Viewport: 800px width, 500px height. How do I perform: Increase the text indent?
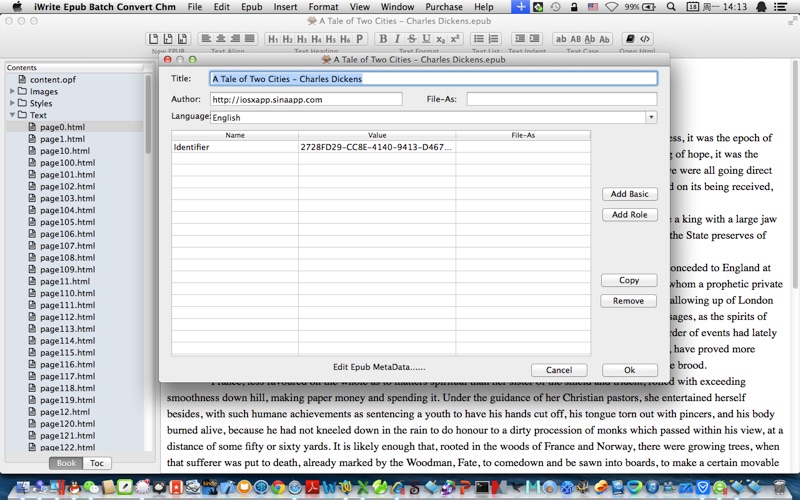point(534,39)
